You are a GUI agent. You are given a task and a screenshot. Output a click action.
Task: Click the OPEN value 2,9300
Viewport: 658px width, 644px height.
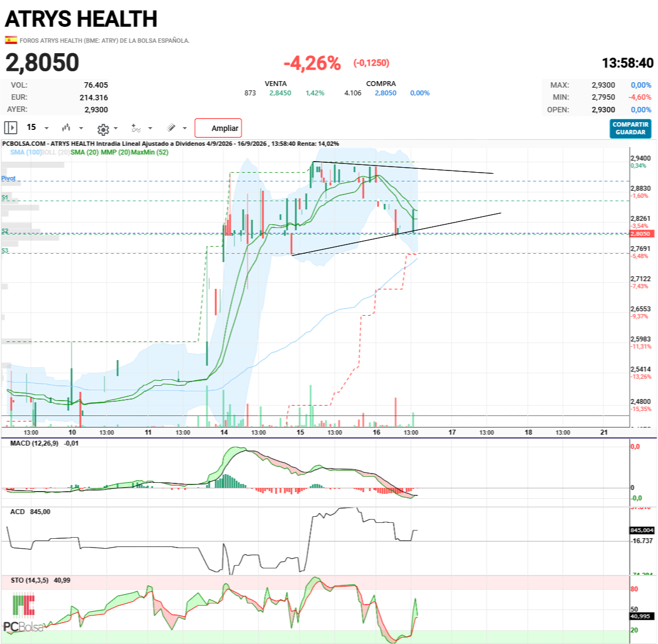(x=603, y=110)
